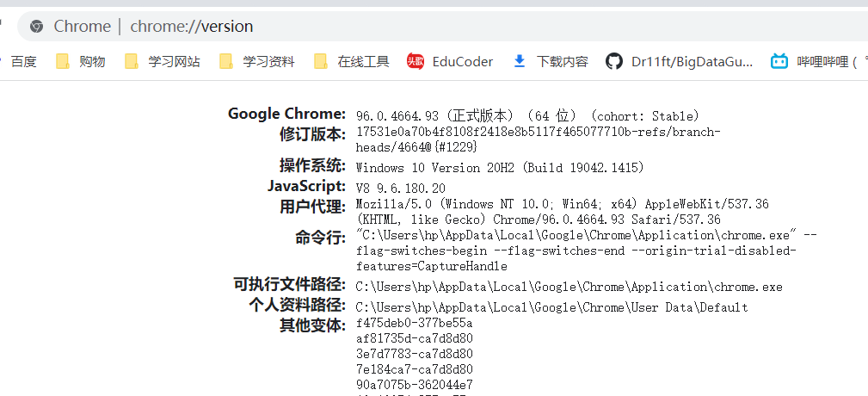Open the Dr11ft/BigDataGu... GitHub bookmark

(x=680, y=61)
